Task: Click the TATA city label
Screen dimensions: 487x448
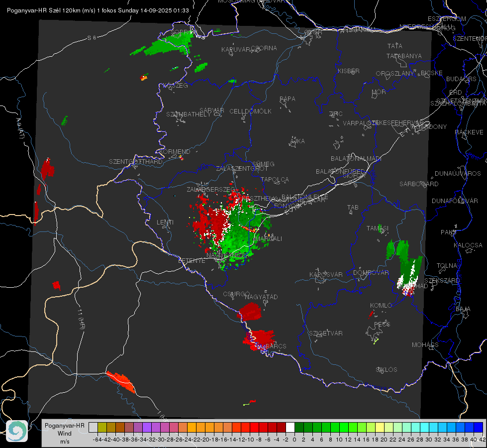Action: pos(395,46)
